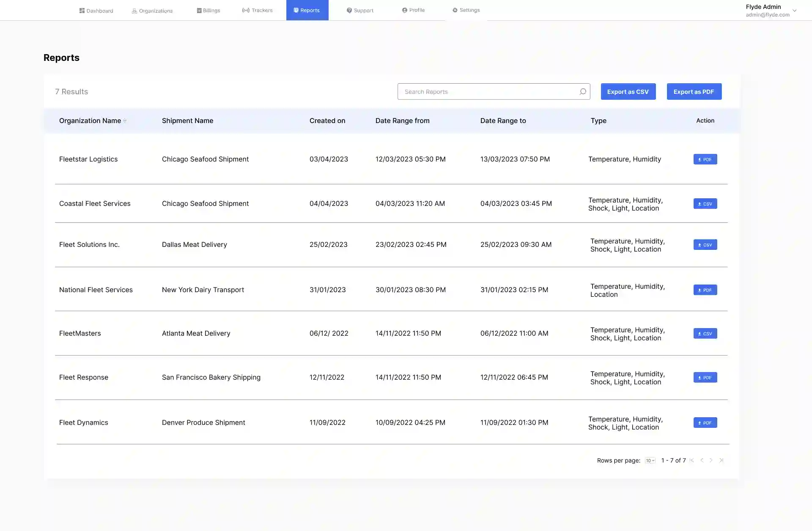Click the search magnifier icon
Screen dimensions: 812x531
tap(582, 91)
